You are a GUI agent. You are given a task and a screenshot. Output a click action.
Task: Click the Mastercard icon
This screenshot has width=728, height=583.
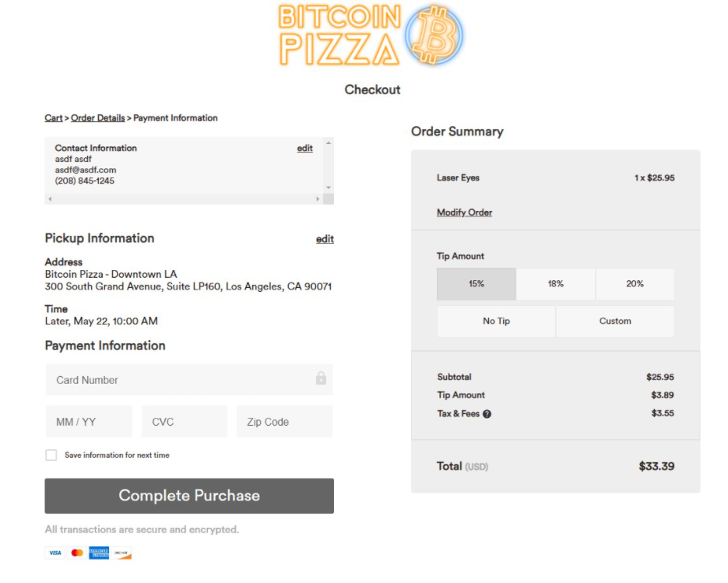pos(77,553)
